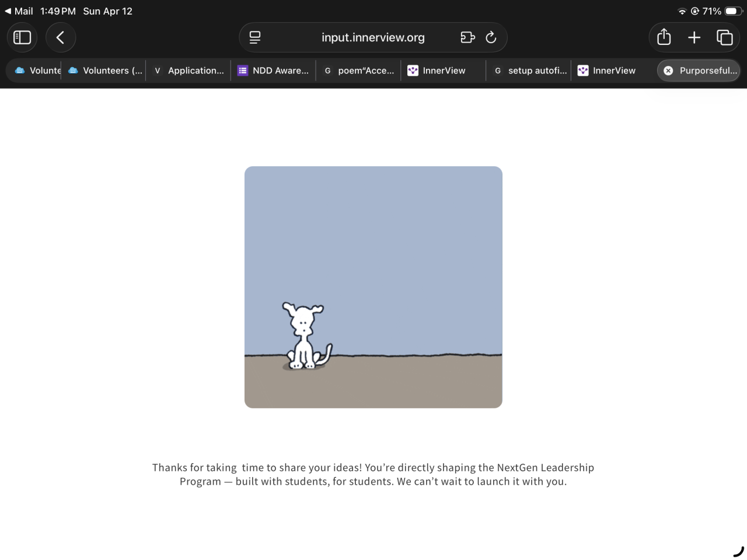Switch to the setup autofi... tab

tap(529, 71)
